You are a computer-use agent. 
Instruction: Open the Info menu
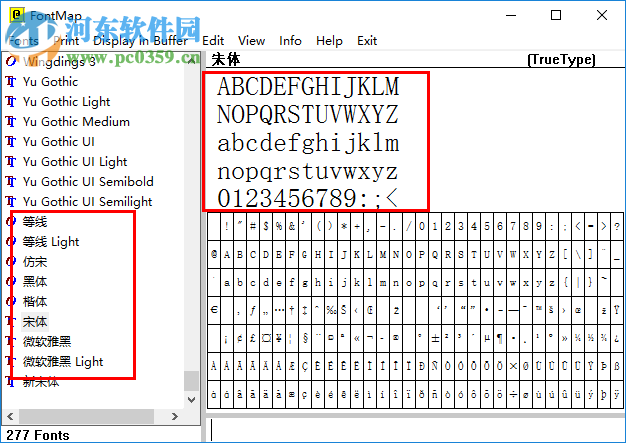click(x=290, y=41)
